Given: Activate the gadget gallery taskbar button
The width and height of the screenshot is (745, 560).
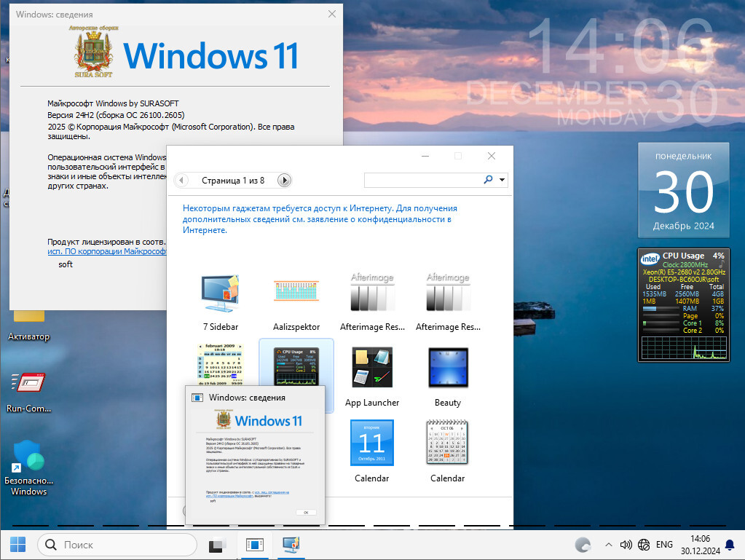Looking at the screenshot, I should point(291,545).
